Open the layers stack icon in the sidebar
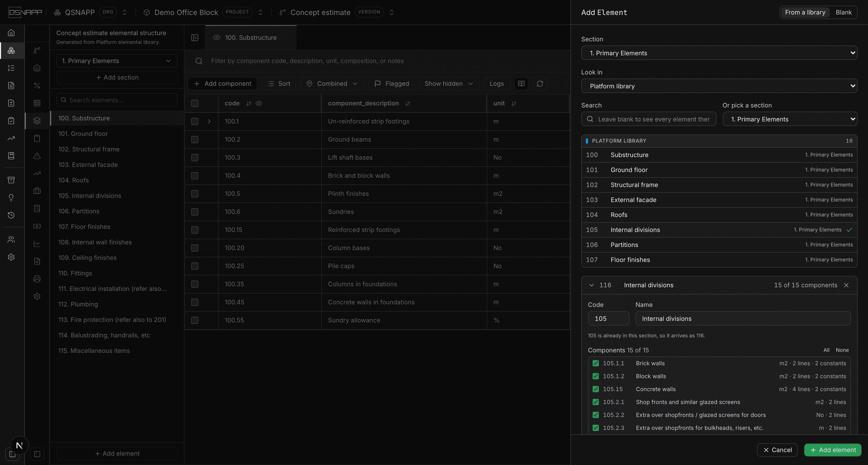This screenshot has width=868, height=465. 37,121
